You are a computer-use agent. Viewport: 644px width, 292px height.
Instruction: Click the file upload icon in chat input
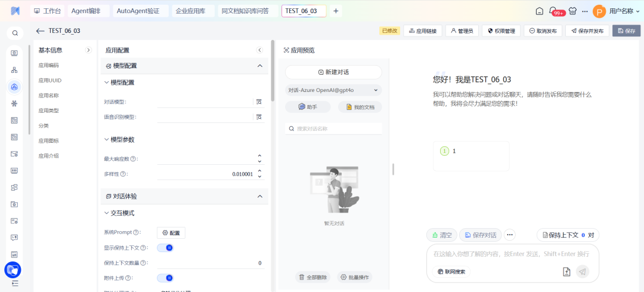(566, 272)
